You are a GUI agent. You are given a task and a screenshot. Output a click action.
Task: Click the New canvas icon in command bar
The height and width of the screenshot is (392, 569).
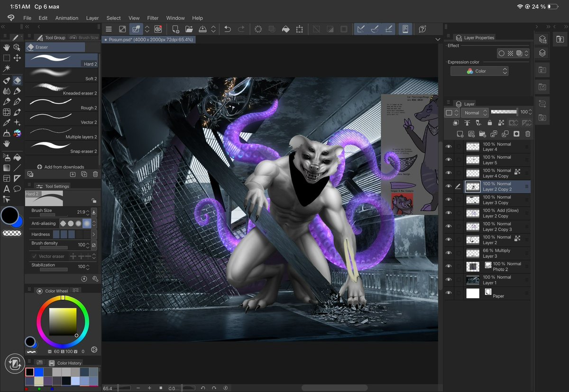click(x=175, y=29)
